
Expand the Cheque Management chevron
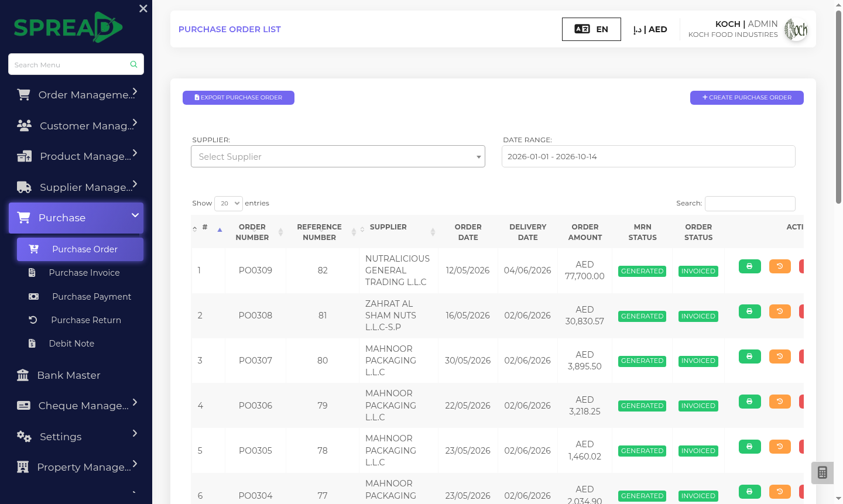pos(135,403)
